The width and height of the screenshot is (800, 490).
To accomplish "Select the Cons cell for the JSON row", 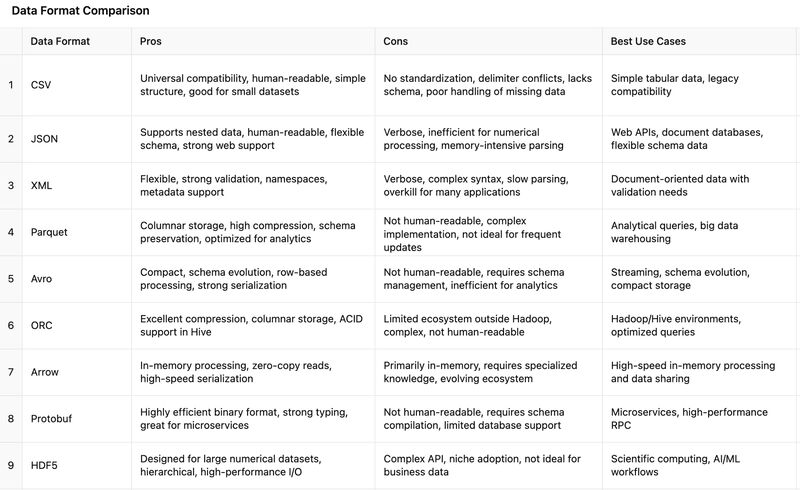I will (475, 139).
